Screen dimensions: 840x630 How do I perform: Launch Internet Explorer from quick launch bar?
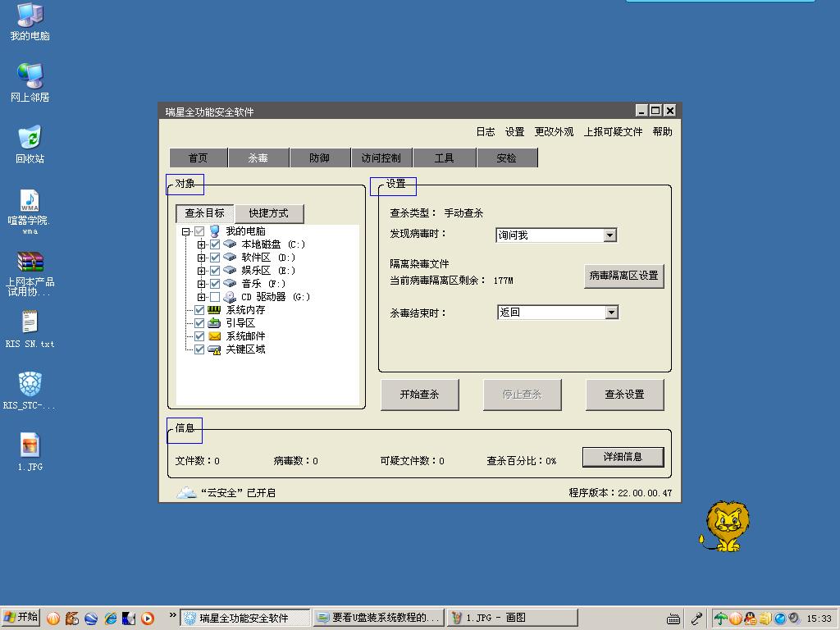tap(111, 619)
